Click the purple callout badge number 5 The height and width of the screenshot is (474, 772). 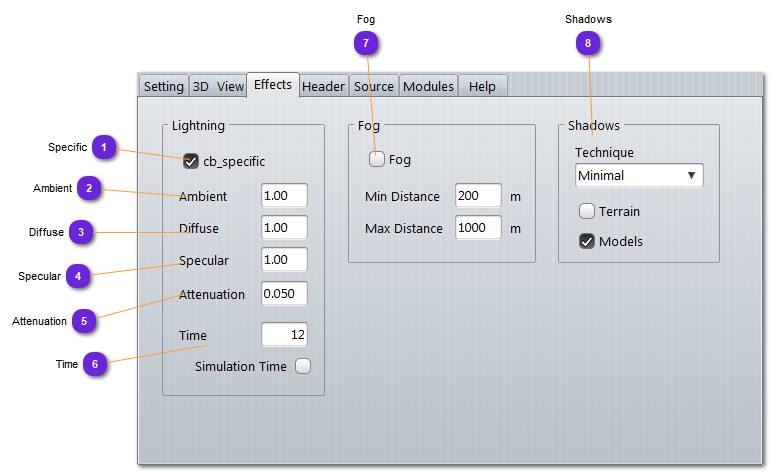click(84, 321)
